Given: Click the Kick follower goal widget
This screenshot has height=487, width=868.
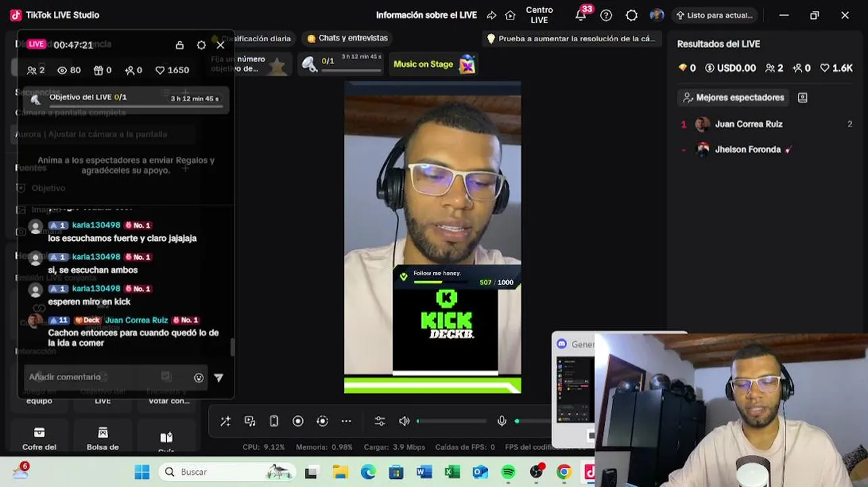Looking at the screenshot, I should 456,278.
